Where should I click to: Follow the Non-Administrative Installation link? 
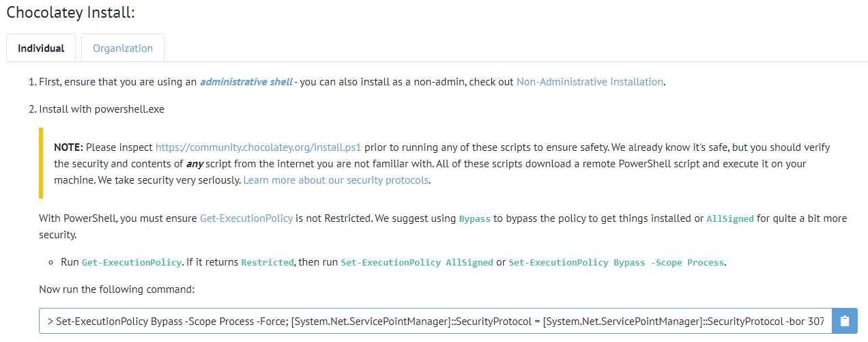click(590, 82)
